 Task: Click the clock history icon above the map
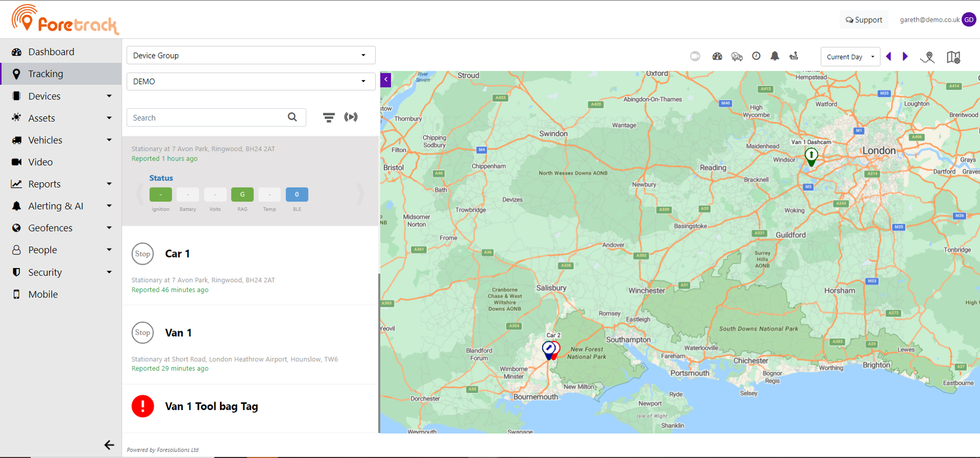[x=756, y=56]
